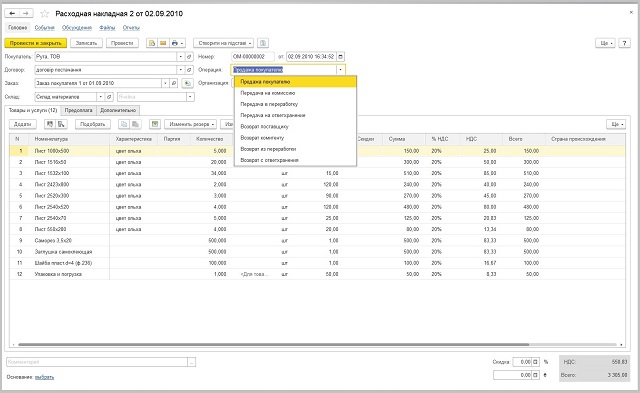Expand the Заказ dropdown arrow
This screenshot has width=640, height=393.
[x=165, y=83]
